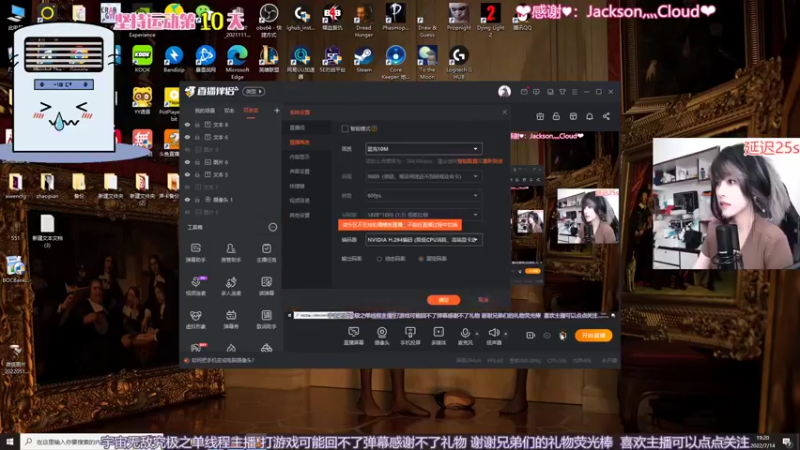
Task: Click the camera help link in status bar
Action: 222,360
